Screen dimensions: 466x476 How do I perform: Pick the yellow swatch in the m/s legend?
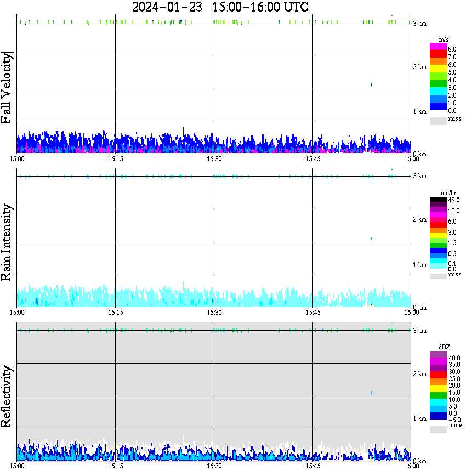[x=438, y=69]
